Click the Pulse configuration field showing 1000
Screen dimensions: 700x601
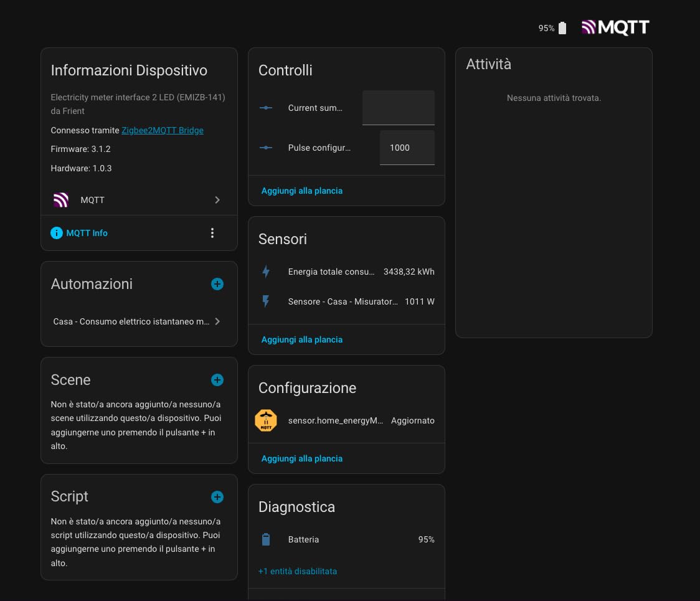click(407, 148)
